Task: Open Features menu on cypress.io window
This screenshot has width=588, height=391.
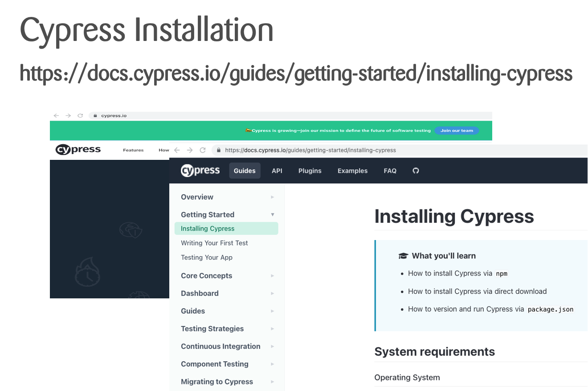Action: pyautogui.click(x=133, y=150)
